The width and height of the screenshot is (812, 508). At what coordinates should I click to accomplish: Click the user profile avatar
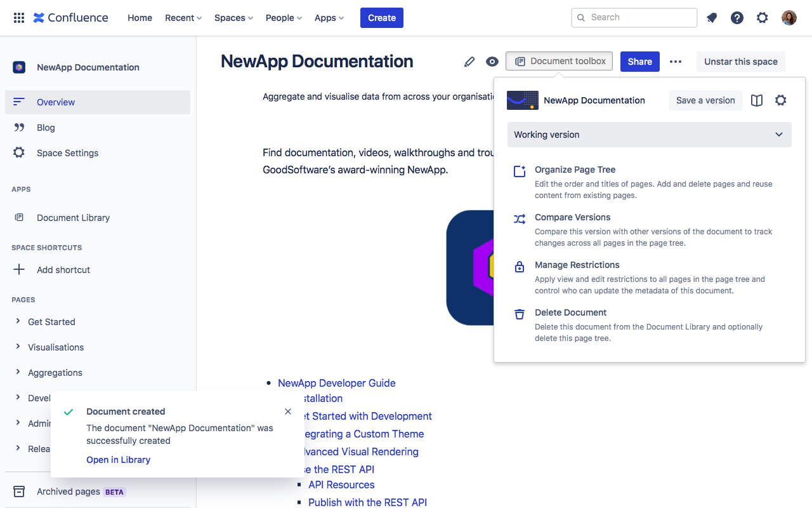789,18
